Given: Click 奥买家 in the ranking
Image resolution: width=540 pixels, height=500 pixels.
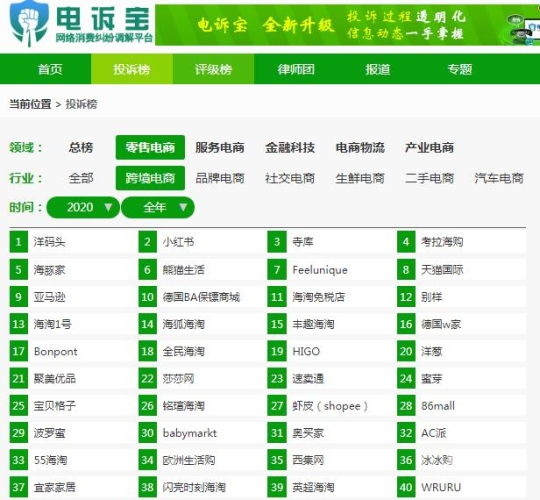Looking at the screenshot, I should pos(308,433).
